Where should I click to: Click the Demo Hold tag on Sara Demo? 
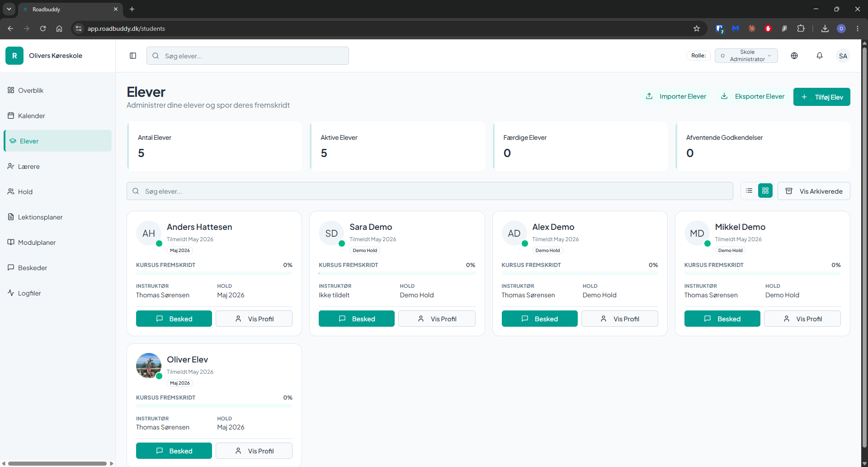[x=365, y=250]
